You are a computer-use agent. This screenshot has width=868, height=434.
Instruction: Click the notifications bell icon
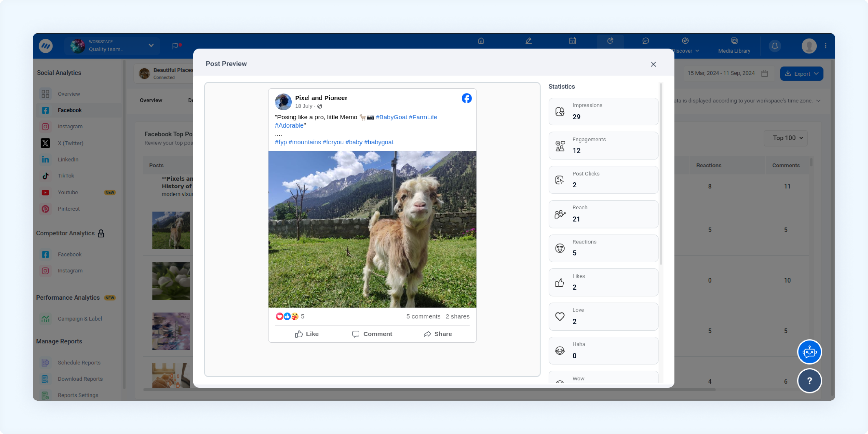775,45
